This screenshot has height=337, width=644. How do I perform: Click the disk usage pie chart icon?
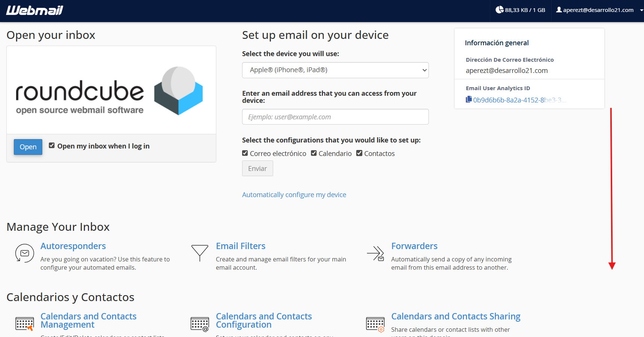point(499,10)
